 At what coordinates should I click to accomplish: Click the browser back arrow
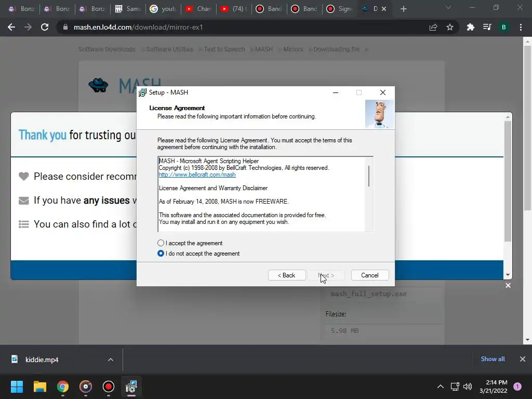[x=11, y=27]
